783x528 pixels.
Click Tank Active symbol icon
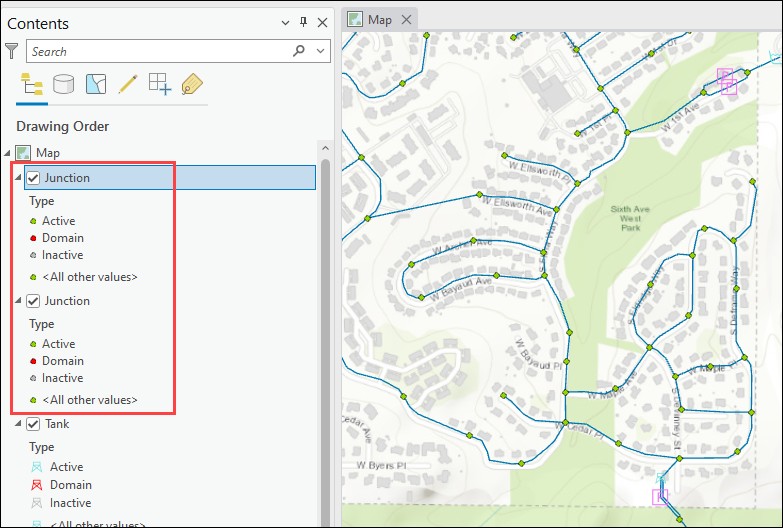[36, 467]
